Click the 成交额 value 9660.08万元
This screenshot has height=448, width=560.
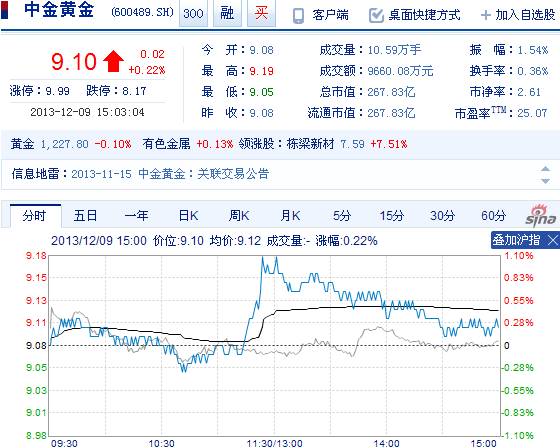point(400,71)
